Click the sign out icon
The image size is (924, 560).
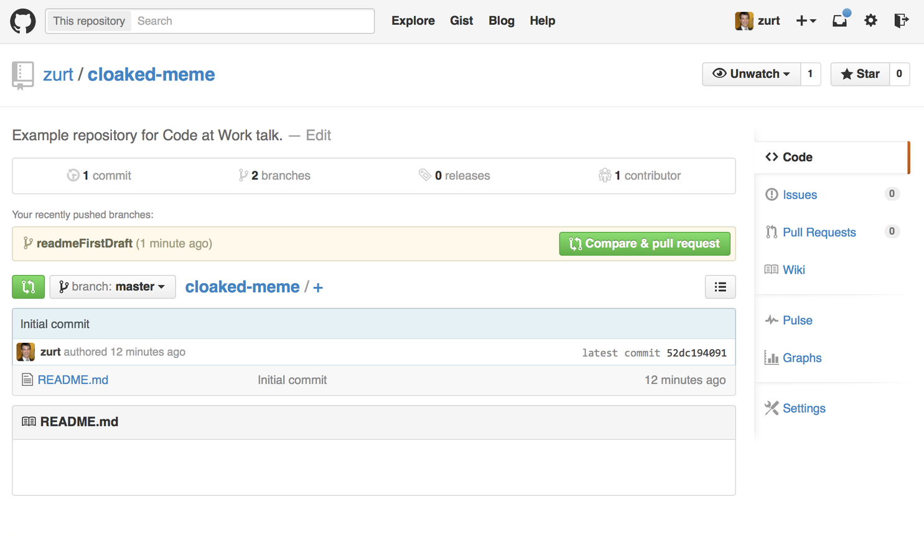coord(901,21)
